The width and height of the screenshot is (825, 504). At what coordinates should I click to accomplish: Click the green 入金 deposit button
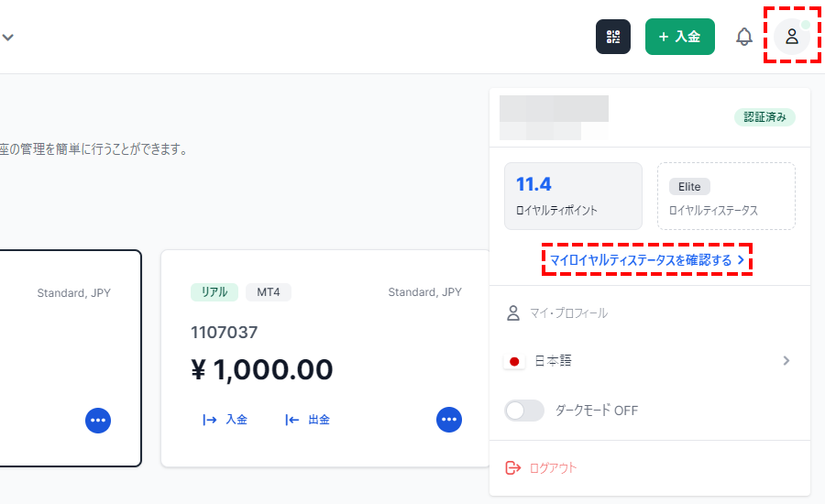click(x=680, y=37)
